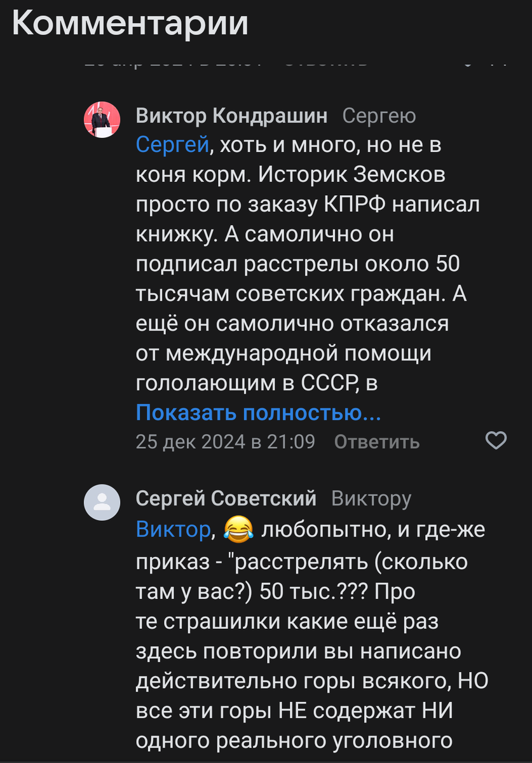
Task: Click the Сергею reply indicator label
Action: pos(379,116)
